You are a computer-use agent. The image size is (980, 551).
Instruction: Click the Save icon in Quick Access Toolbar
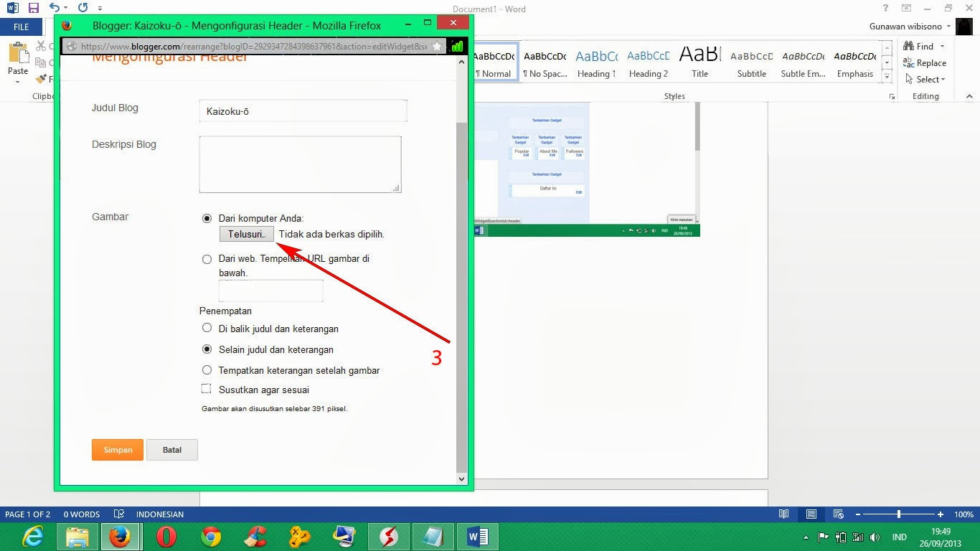(32, 6)
